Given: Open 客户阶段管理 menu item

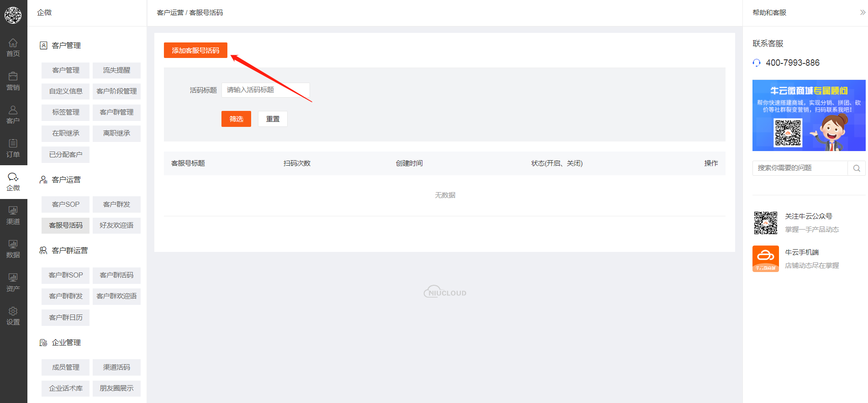Looking at the screenshot, I should click(x=116, y=91).
